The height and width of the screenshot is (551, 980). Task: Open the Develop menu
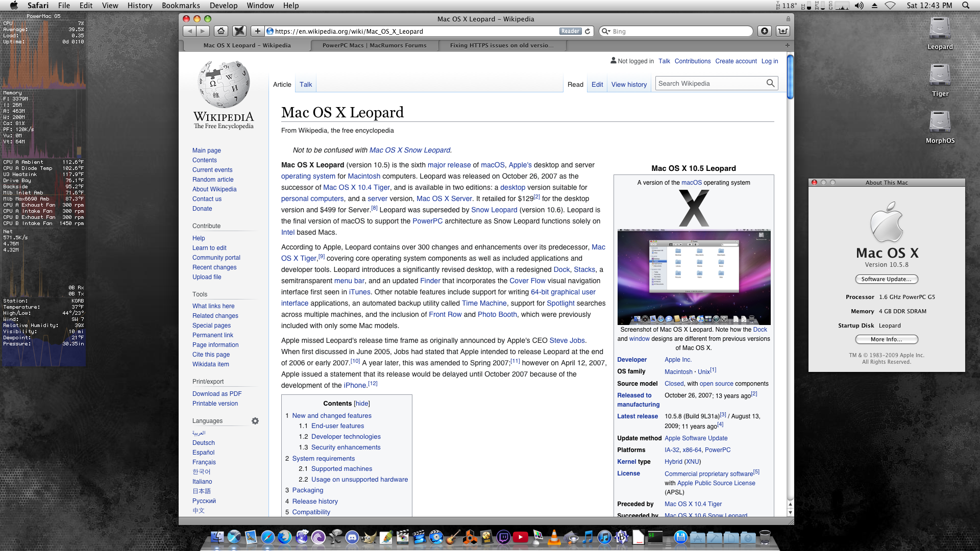tap(224, 6)
